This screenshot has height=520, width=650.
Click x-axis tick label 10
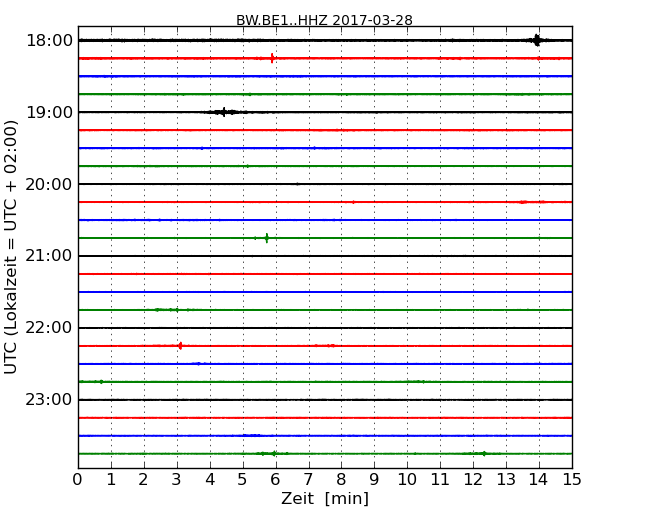(407, 479)
